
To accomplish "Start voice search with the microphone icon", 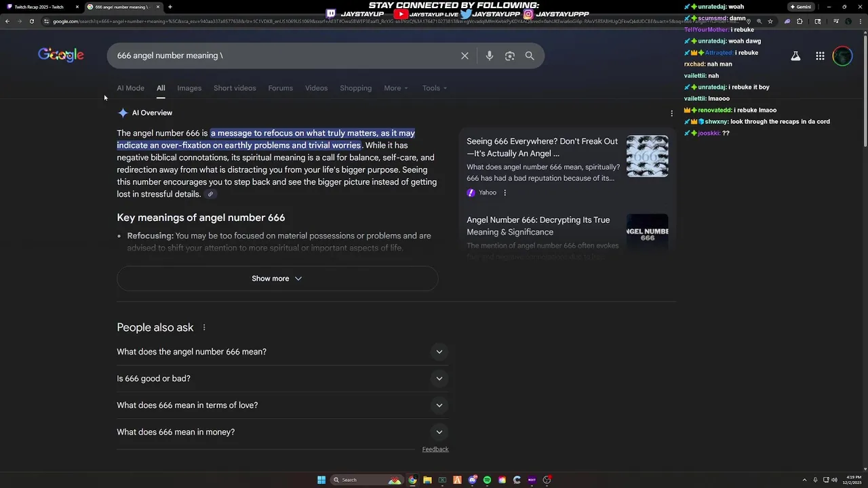I will click(x=490, y=56).
